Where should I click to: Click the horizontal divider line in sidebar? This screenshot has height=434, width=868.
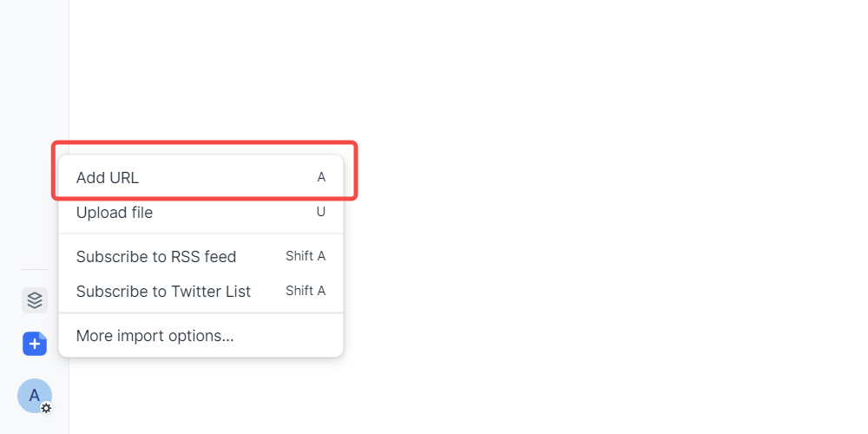coord(35,270)
